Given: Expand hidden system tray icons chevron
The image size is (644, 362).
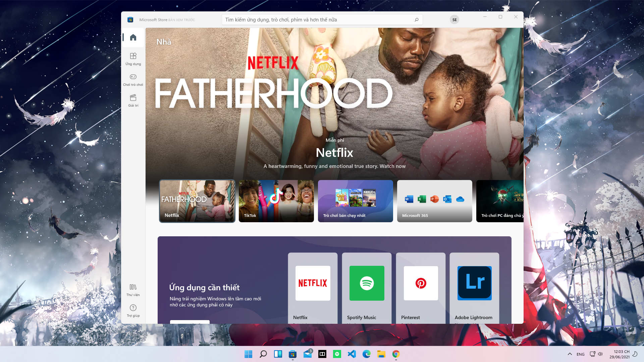Looking at the screenshot, I should 570,354.
